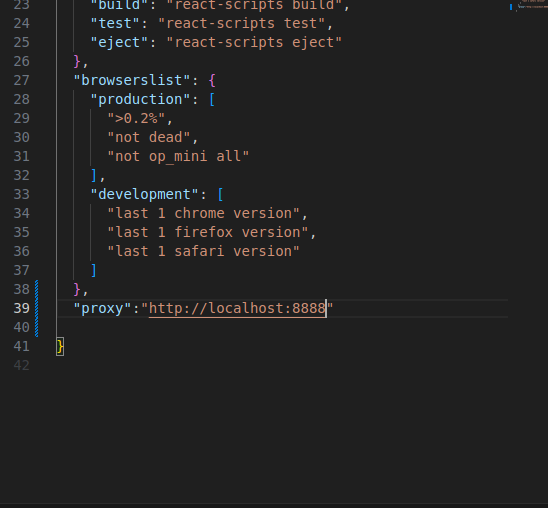Click the closing bracket on line 32
The height and width of the screenshot is (508, 548).
point(93,175)
